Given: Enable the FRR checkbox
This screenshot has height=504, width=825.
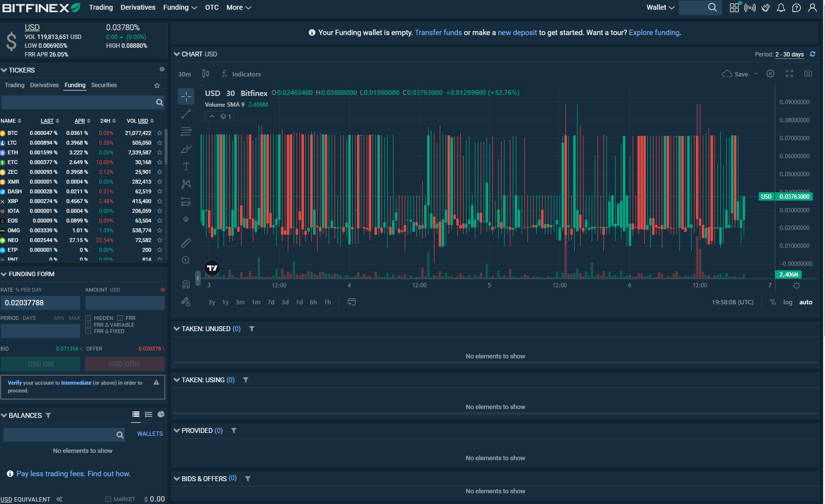Looking at the screenshot, I should [x=120, y=318].
